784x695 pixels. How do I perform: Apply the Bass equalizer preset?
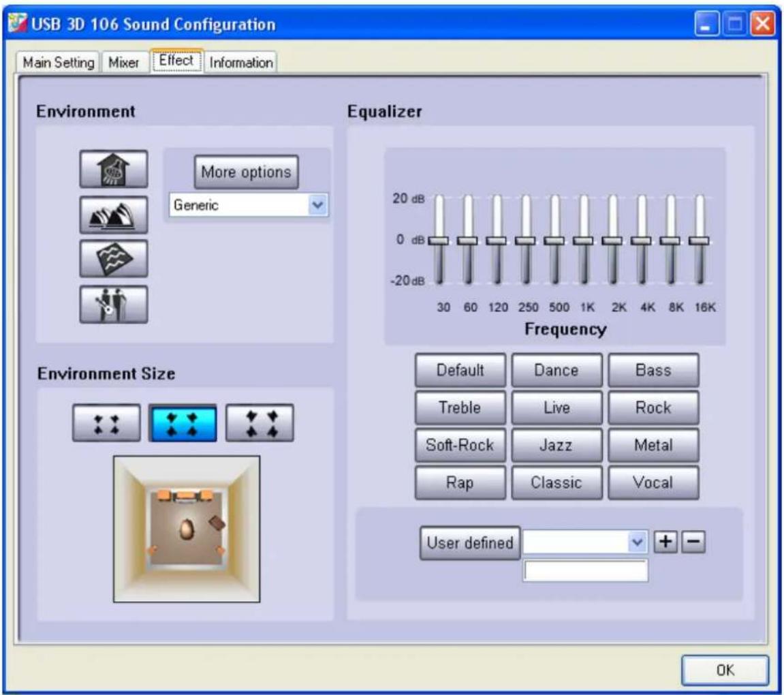[653, 370]
